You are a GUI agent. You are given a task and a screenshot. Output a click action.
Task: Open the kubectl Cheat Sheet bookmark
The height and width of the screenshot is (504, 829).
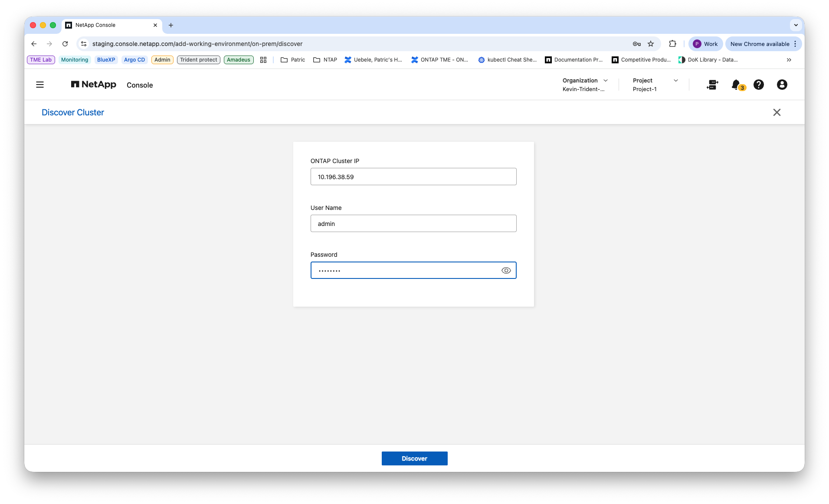click(x=507, y=60)
